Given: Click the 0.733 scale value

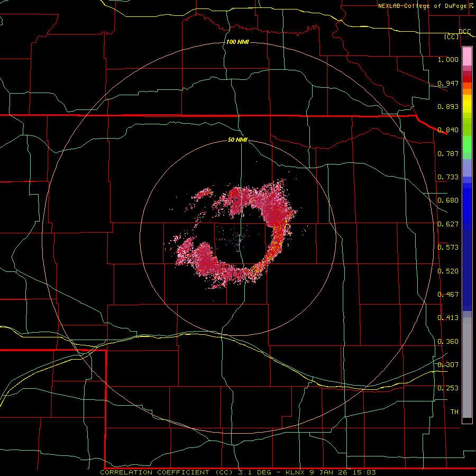Looking at the screenshot, I should 448,177.
